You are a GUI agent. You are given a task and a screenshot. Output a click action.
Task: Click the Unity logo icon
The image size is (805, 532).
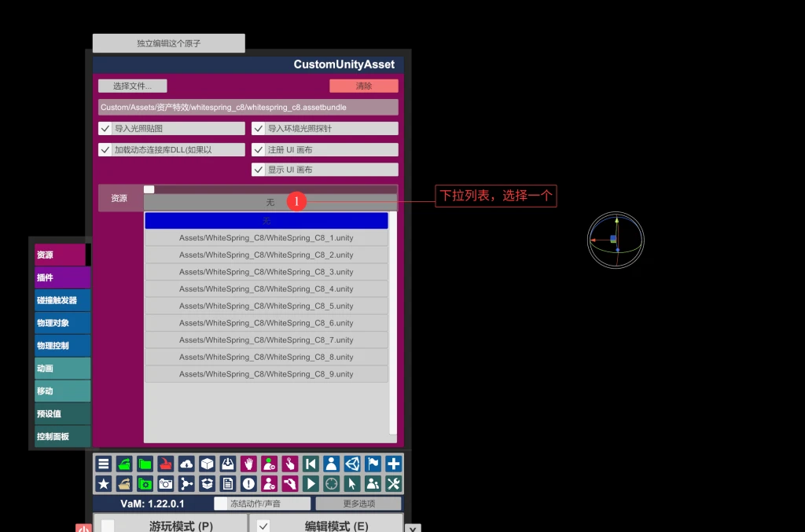(x=352, y=464)
